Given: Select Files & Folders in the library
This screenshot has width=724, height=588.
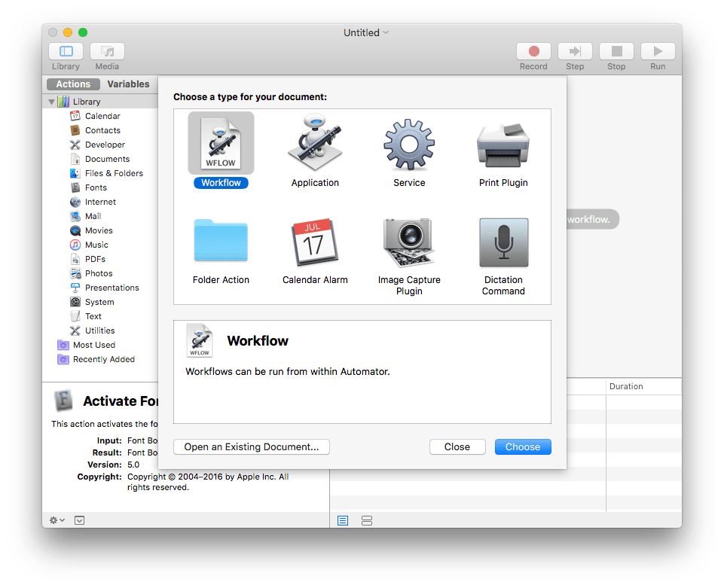Looking at the screenshot, I should click(x=114, y=173).
